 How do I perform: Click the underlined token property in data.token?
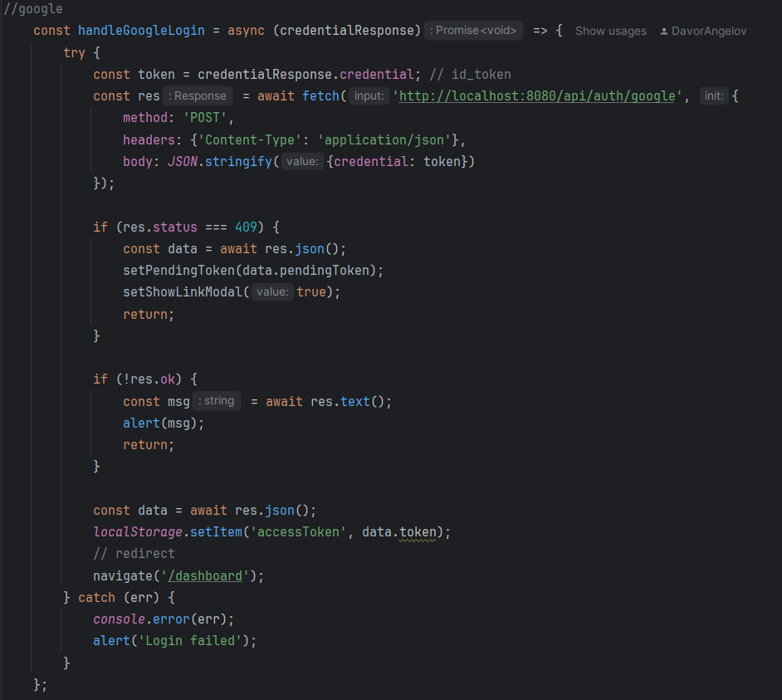point(418,531)
